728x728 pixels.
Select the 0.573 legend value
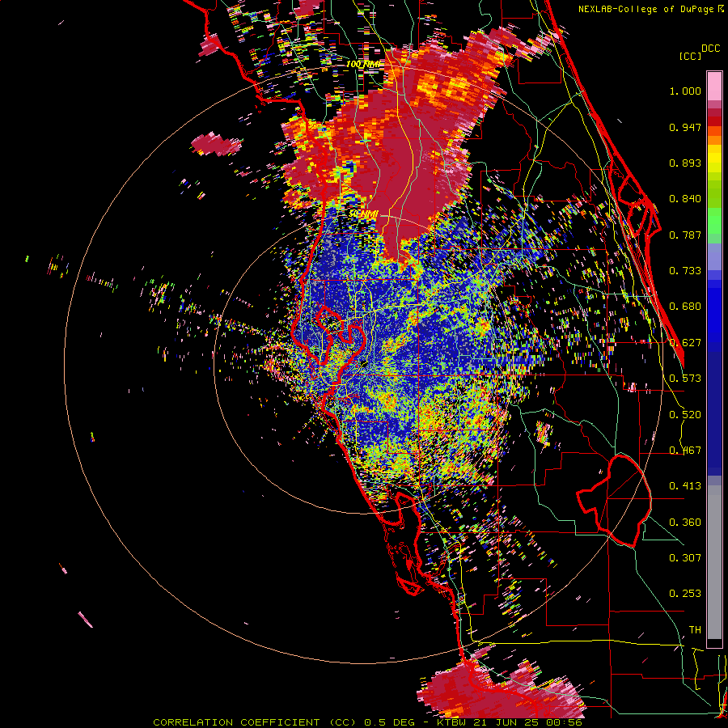click(685, 379)
